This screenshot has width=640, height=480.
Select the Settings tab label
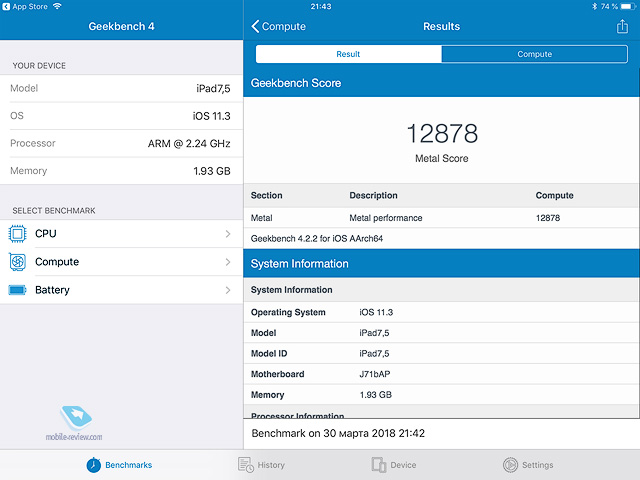tap(538, 465)
